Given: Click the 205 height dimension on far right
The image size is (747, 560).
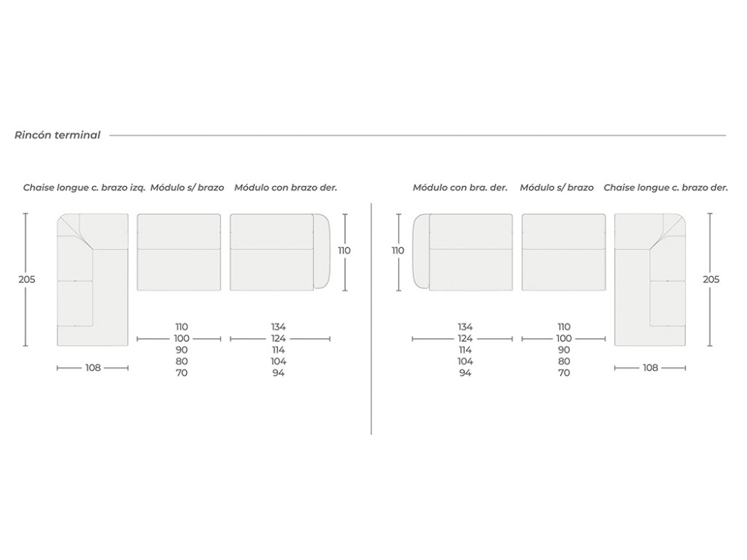Looking at the screenshot, I should pos(711,279).
